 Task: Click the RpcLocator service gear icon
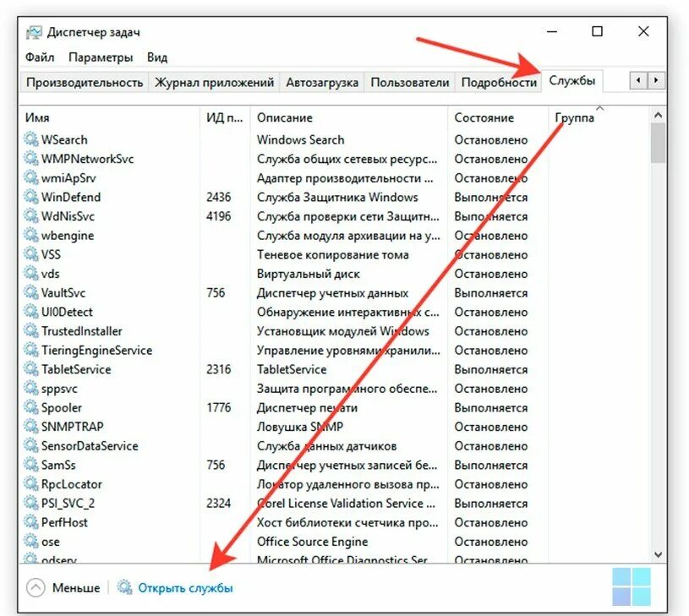[x=30, y=484]
